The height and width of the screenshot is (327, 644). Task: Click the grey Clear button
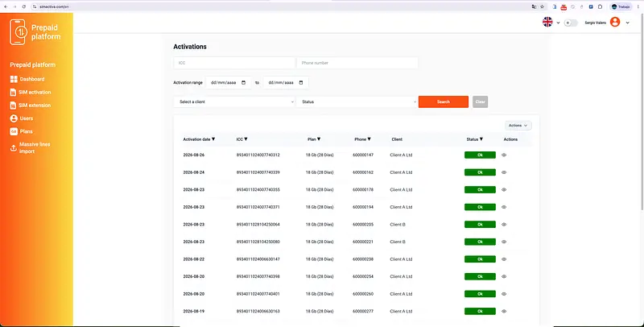coord(480,101)
